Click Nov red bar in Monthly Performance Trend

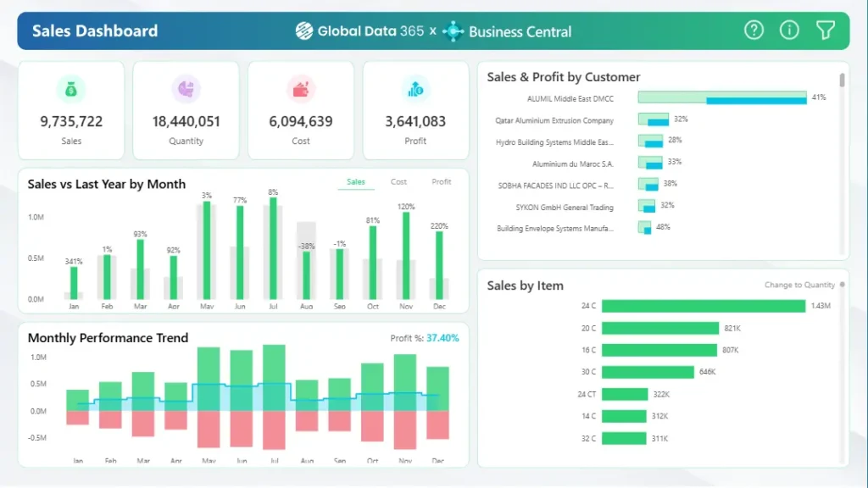[404, 430]
